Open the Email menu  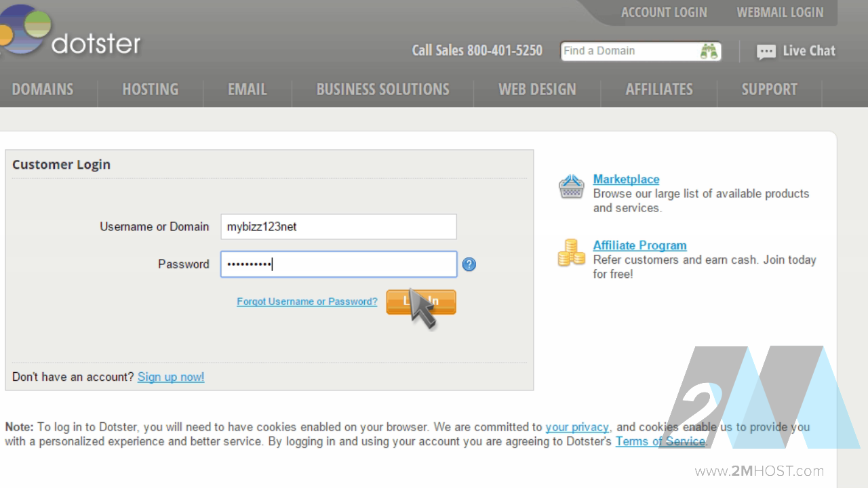[247, 89]
